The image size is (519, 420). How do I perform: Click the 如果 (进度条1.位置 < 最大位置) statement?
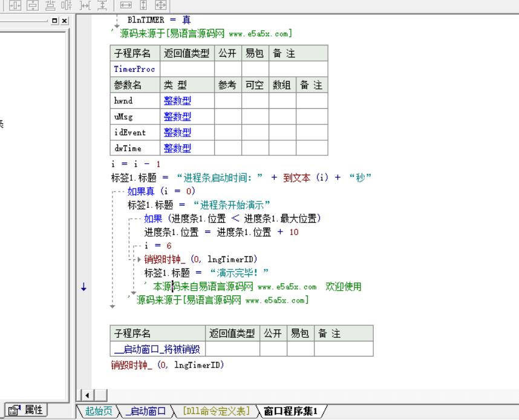(232, 218)
